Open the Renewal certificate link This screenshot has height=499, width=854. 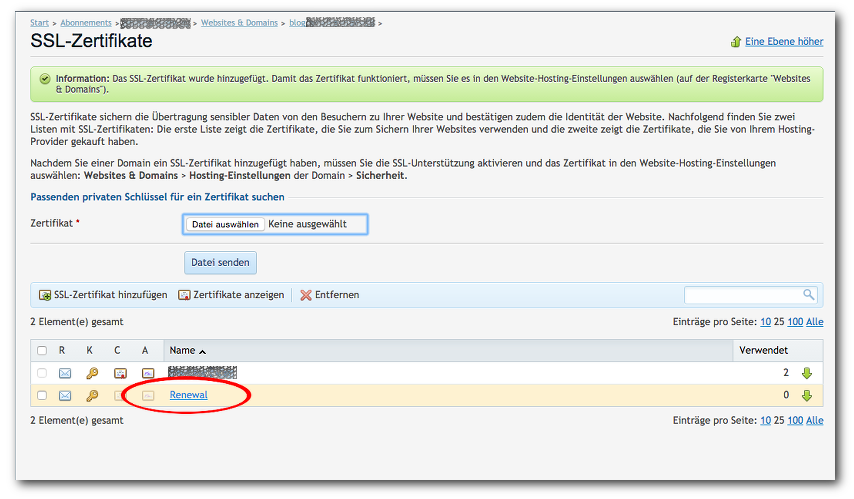point(188,395)
